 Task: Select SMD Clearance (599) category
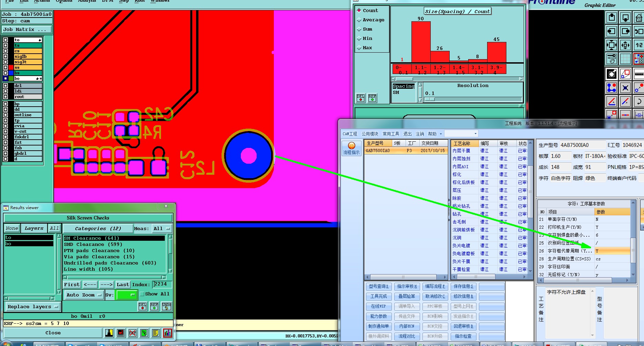(115, 245)
